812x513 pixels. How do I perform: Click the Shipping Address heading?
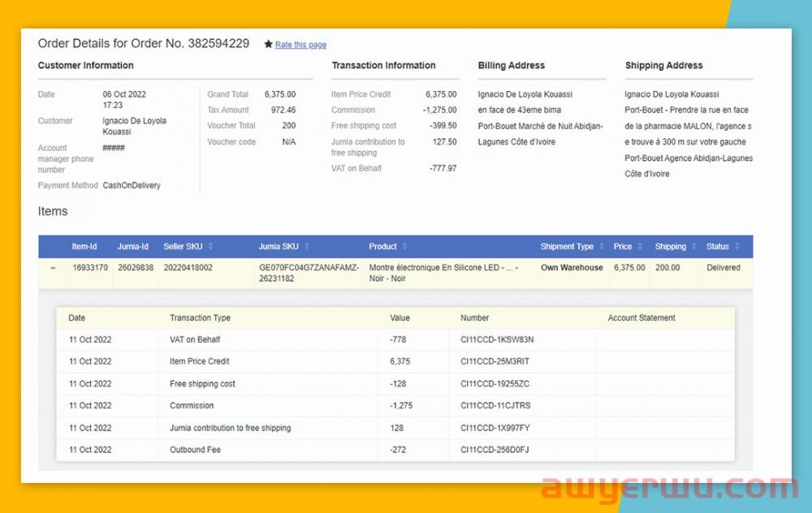point(664,65)
